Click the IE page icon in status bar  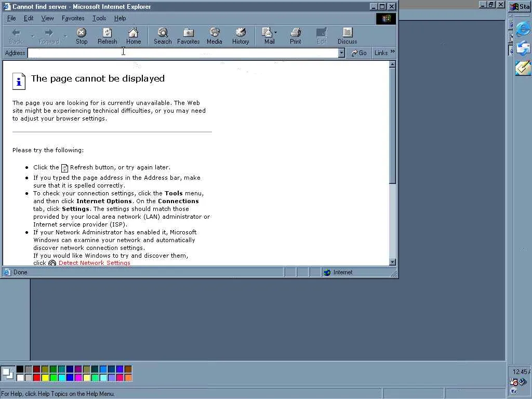(x=7, y=272)
